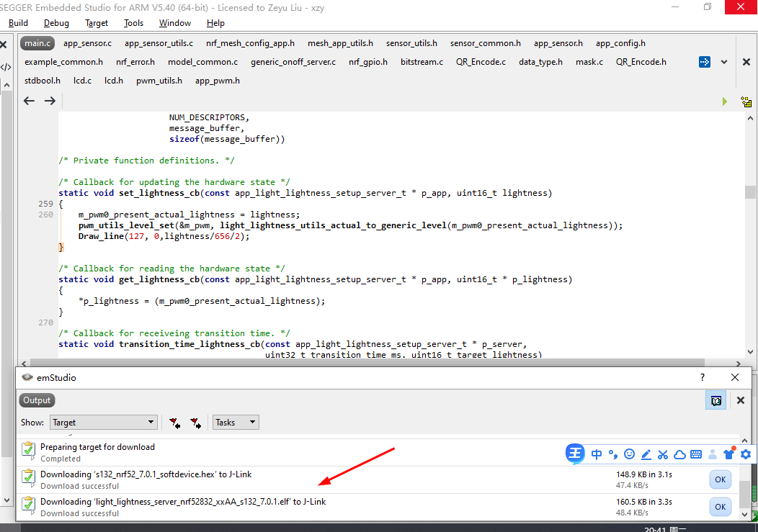This screenshot has width=758, height=532.
Task: Click the editor scrollbar down arrow
Action: coord(750,352)
